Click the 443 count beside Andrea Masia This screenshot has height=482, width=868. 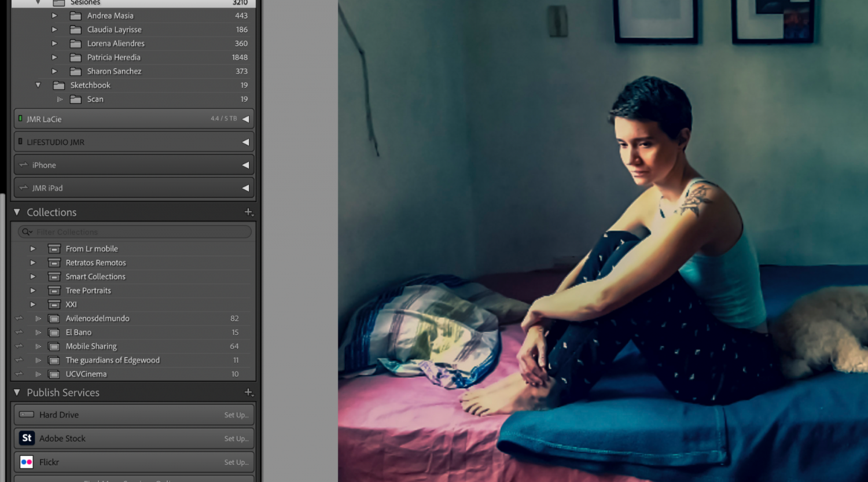pyautogui.click(x=241, y=16)
